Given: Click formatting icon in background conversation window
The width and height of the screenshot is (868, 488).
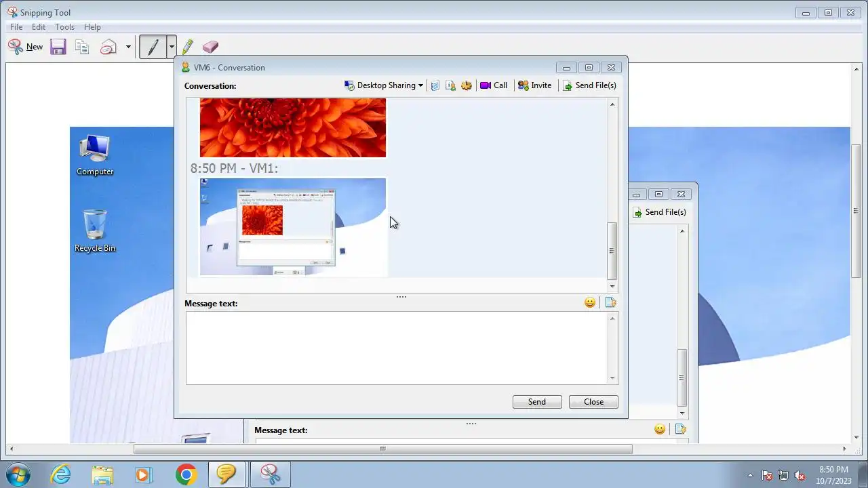Looking at the screenshot, I should (680, 430).
